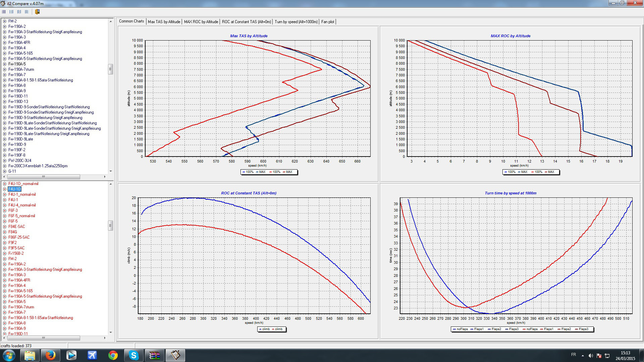Launch Google Chrome from the taskbar
The image size is (644, 362).
[x=113, y=355]
